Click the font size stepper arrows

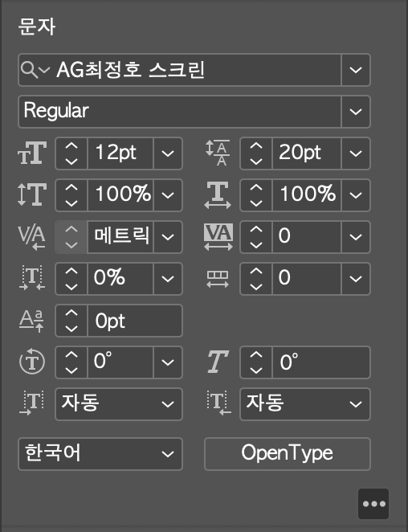[71, 153]
